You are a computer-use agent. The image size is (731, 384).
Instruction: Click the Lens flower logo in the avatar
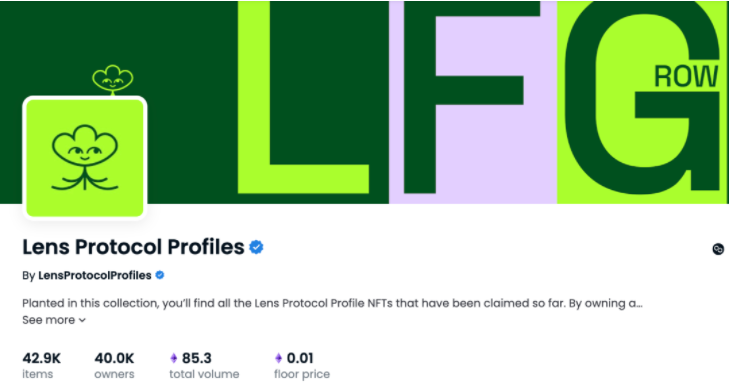85,158
